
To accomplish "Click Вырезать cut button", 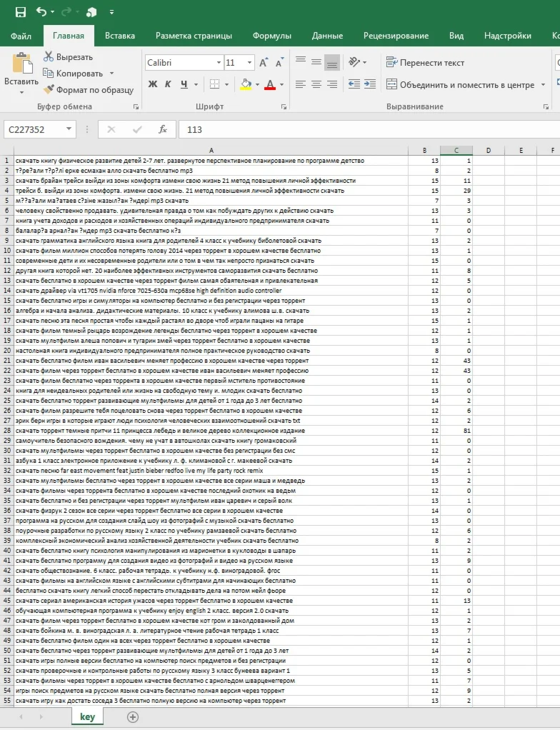I will click(69, 57).
